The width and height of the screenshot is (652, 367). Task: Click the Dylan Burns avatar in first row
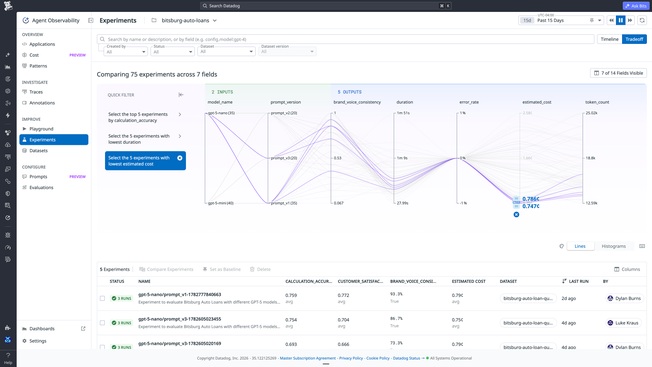610,298
